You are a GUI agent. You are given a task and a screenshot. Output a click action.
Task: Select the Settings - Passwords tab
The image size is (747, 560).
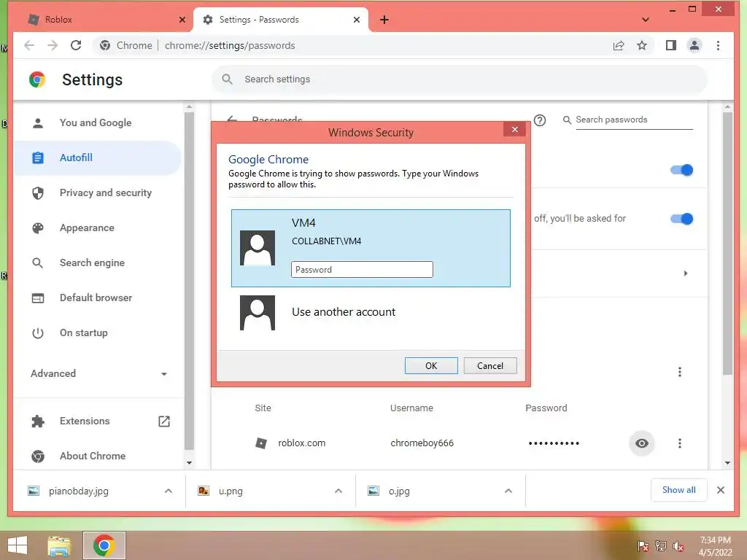click(281, 20)
